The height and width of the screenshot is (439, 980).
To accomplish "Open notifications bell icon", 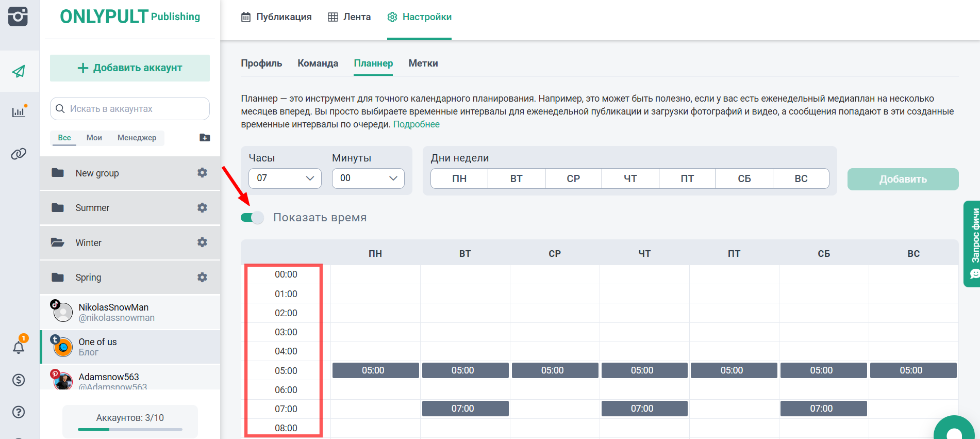I will 19,347.
